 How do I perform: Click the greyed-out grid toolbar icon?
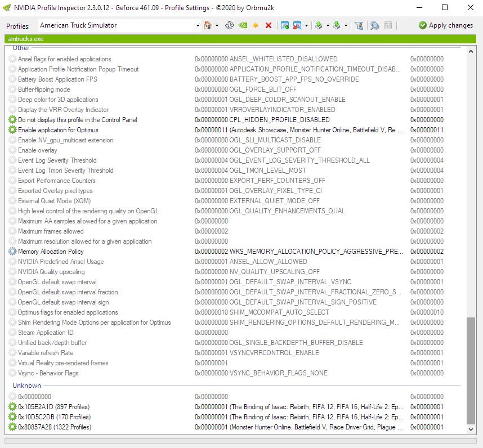pos(388,25)
